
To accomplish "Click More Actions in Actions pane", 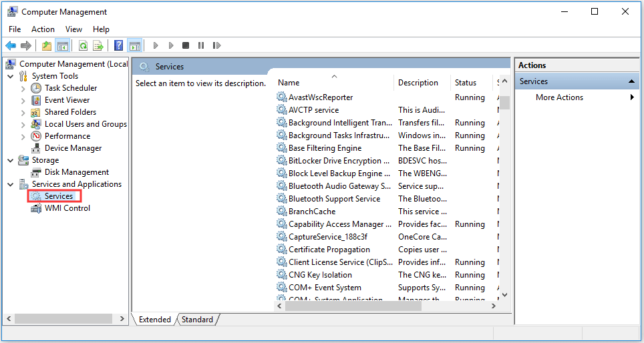I will pos(559,97).
